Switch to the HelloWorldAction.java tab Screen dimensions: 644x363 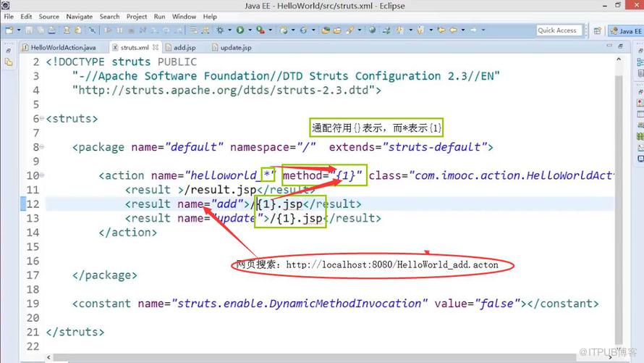pos(63,47)
